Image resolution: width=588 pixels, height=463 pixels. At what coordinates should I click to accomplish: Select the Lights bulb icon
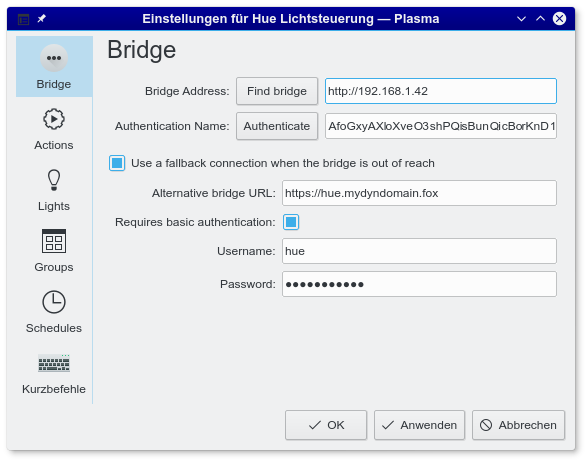click(x=54, y=180)
